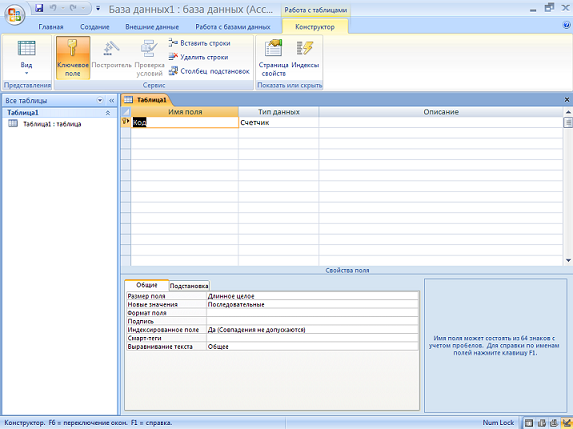Open the quick access toolbar customize arrow
Viewport: 573px width, 429px height.
click(98, 8)
